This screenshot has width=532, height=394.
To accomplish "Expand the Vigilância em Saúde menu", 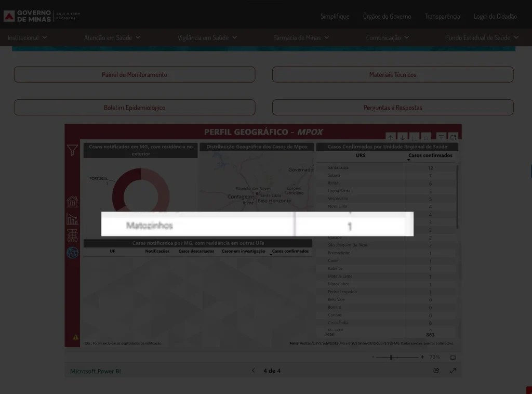I will click(207, 37).
